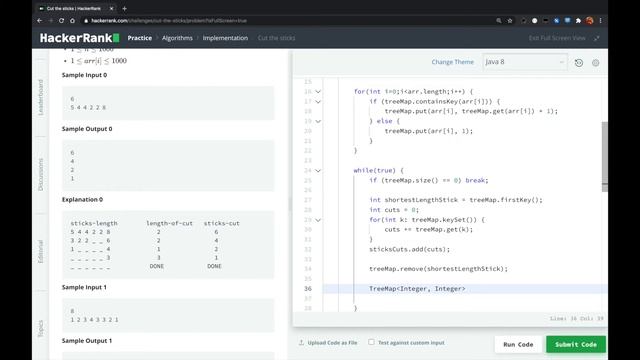Click the Submit Code button

(x=576, y=344)
